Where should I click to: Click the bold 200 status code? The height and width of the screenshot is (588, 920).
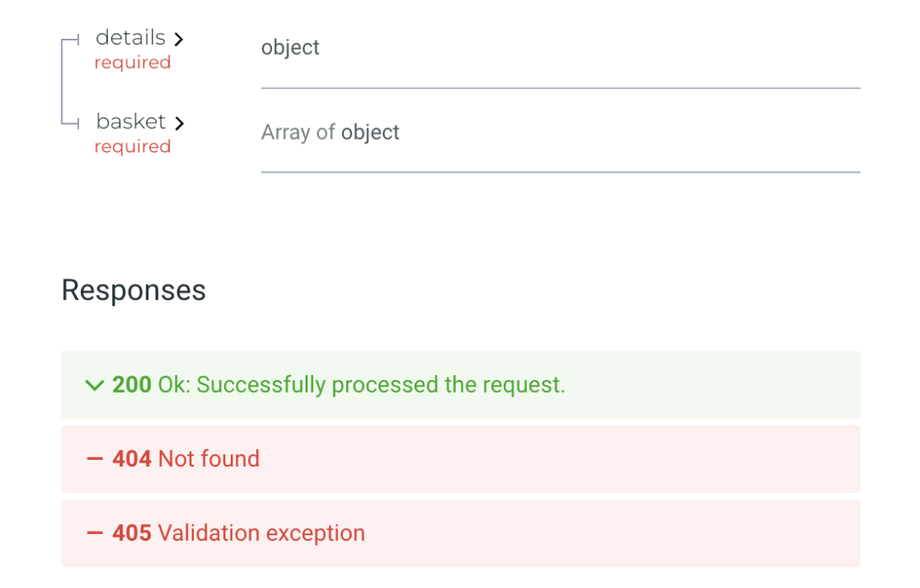point(131,385)
